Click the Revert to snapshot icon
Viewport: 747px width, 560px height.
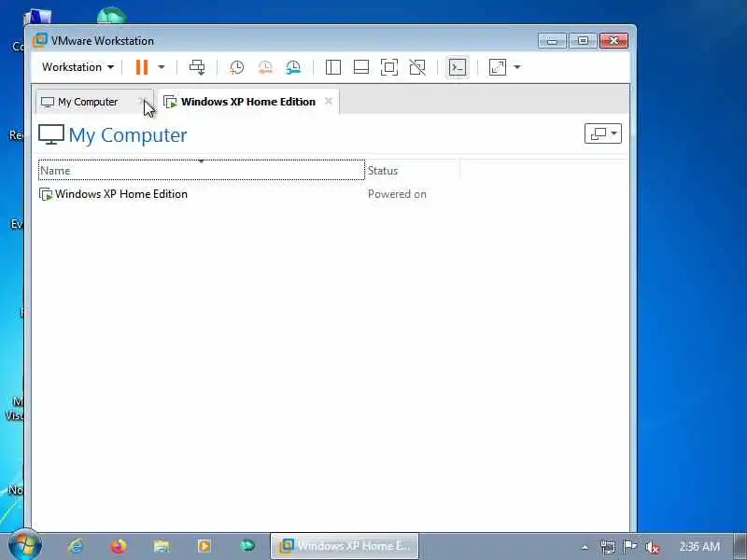[x=265, y=67]
